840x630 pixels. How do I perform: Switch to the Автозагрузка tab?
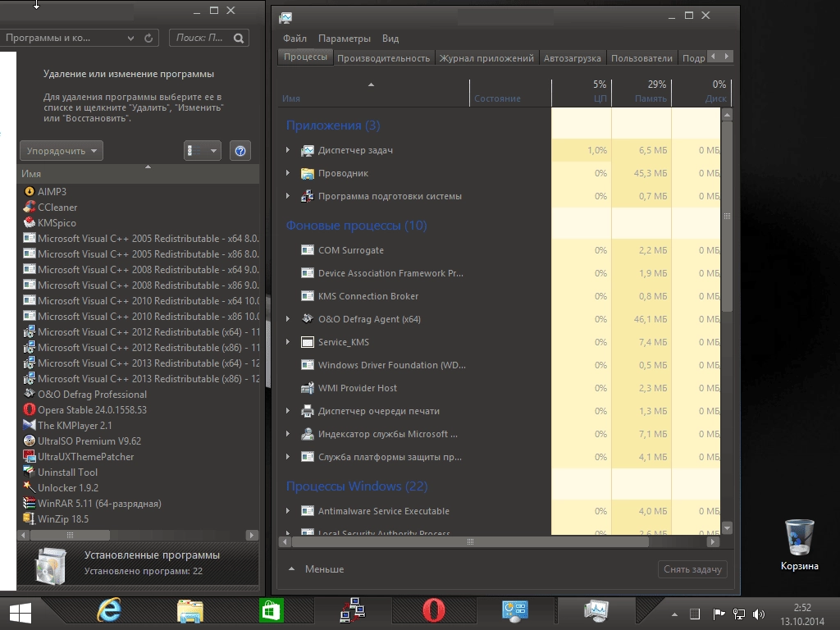572,58
